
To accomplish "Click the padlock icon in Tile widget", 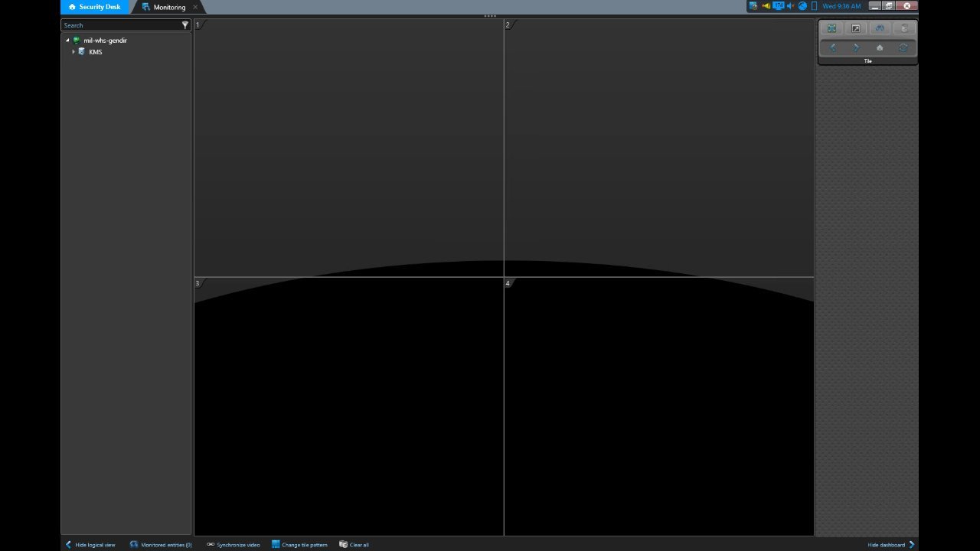I will 903,28.
